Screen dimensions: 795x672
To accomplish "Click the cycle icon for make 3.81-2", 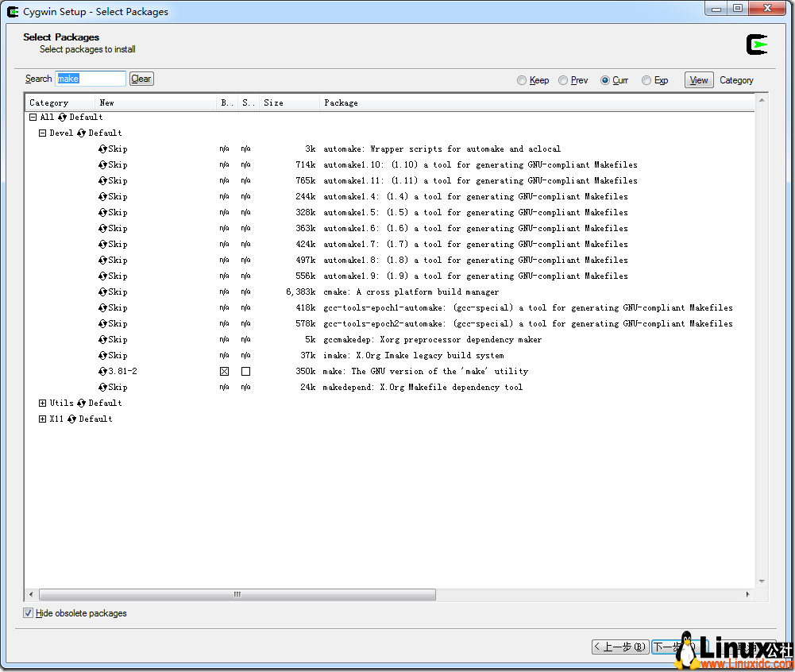I will 103,372.
